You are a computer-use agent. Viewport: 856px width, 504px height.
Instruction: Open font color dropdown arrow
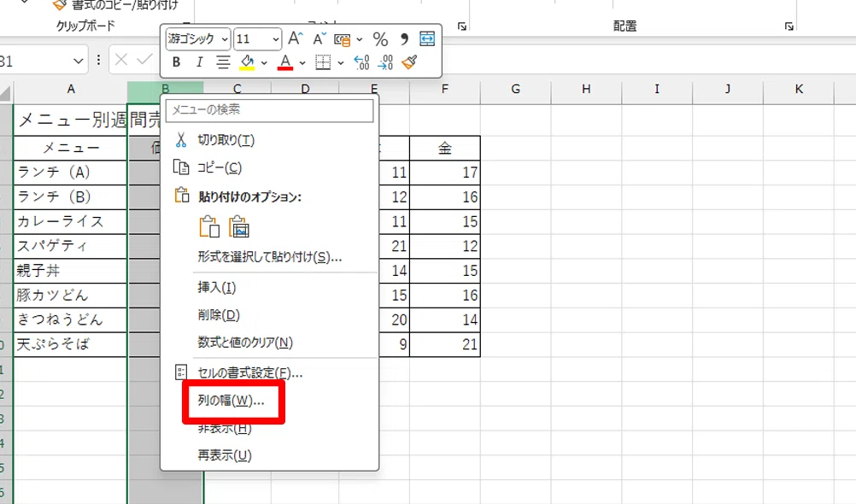302,63
